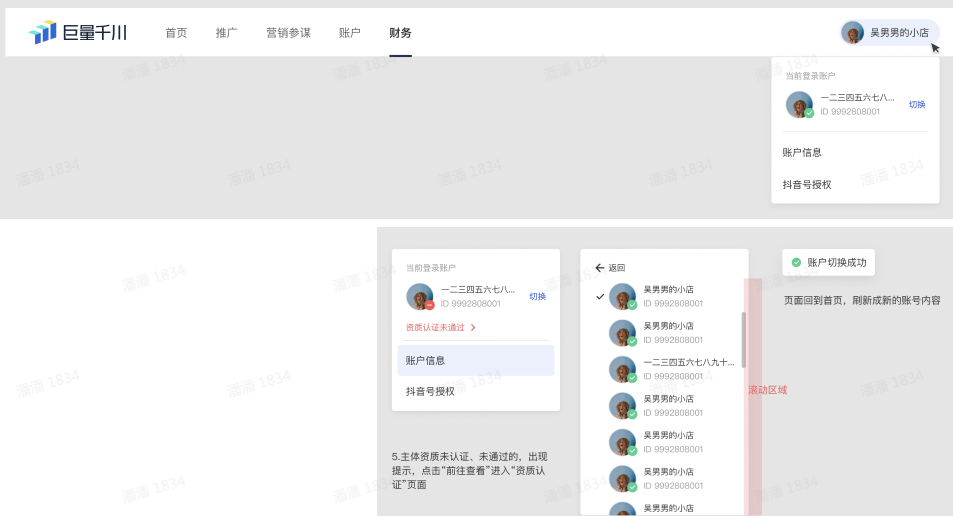Select the 财务 tab
The image size is (953, 516).
[400, 33]
